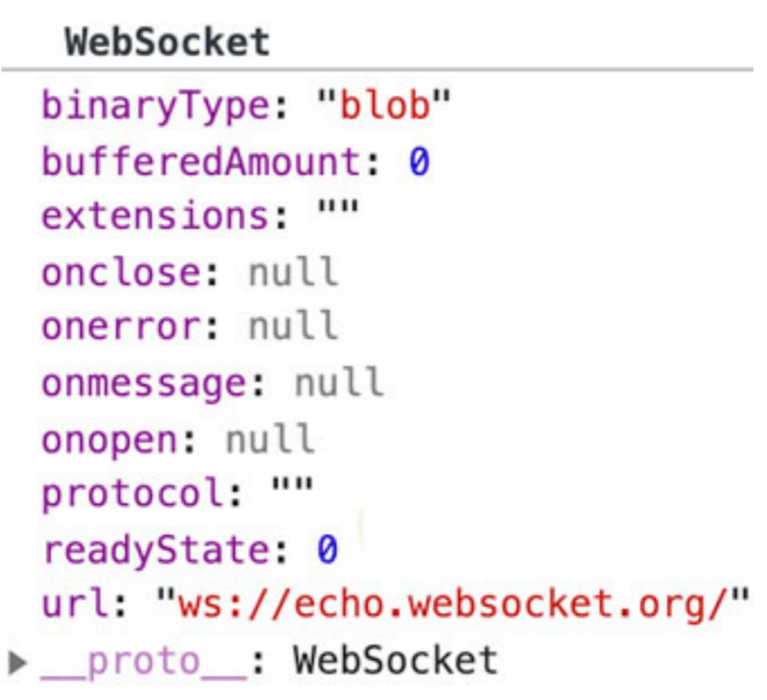Select the onopen property name
The width and height of the screenshot is (767, 700).
coord(111,440)
